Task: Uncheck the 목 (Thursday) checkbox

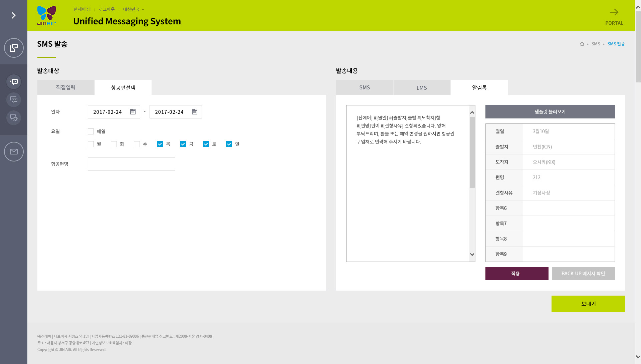Action: coord(160,144)
